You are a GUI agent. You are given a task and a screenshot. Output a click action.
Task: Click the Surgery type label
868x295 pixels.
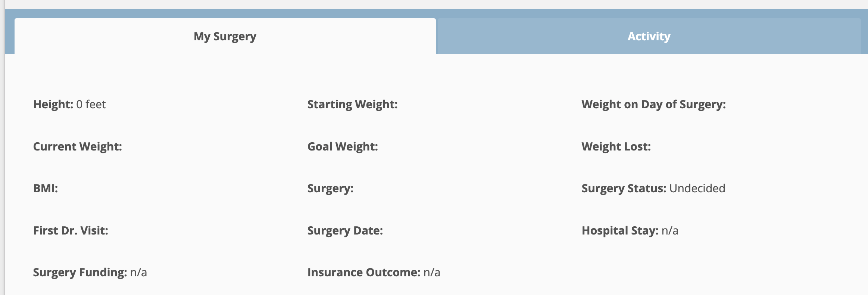330,189
